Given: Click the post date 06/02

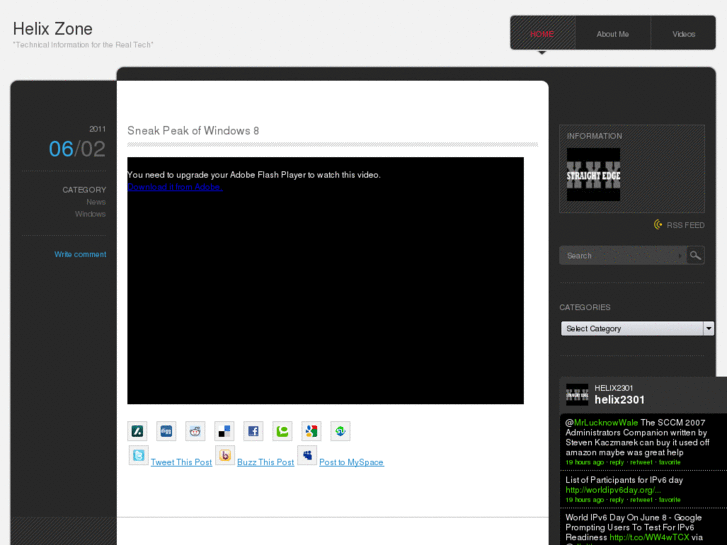Looking at the screenshot, I should point(77,149).
